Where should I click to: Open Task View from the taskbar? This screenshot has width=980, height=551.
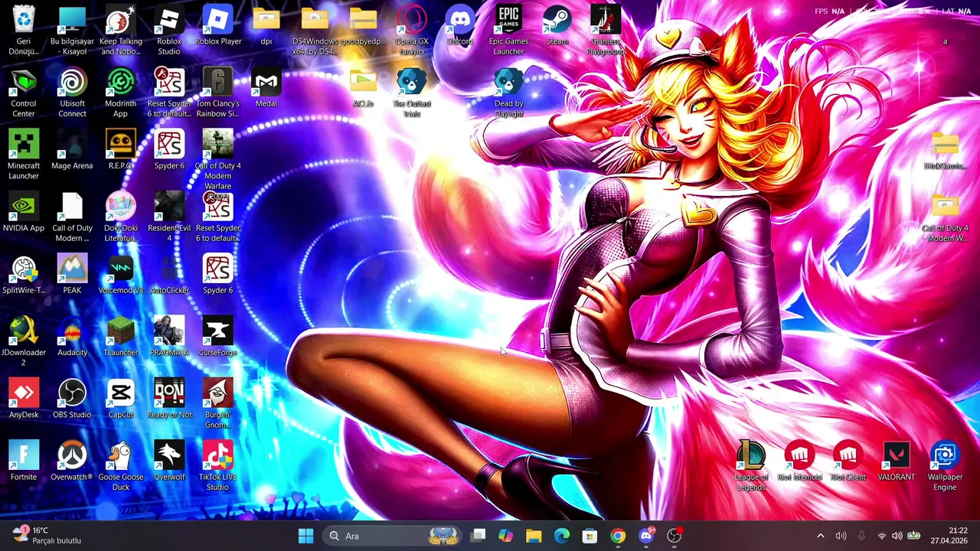pos(478,536)
